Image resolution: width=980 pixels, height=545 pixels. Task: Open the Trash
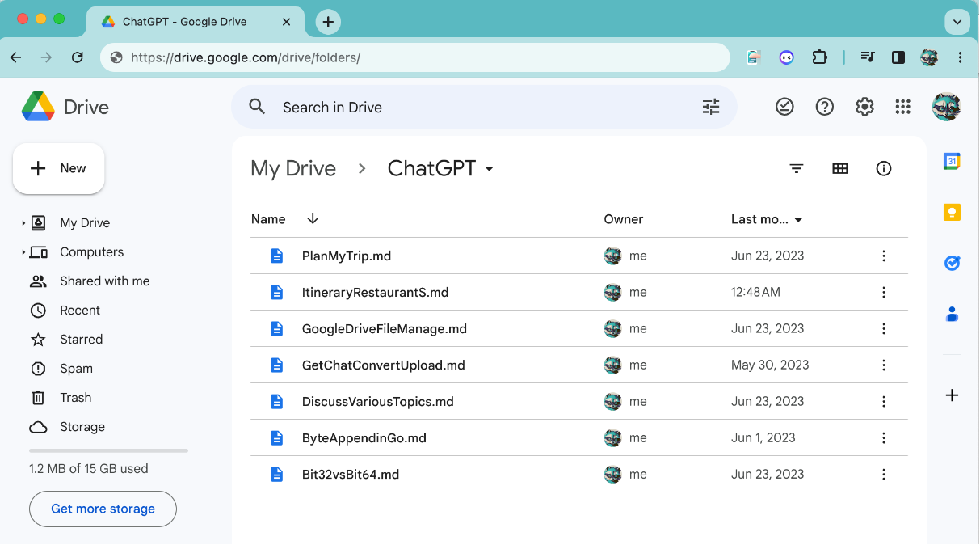click(x=75, y=397)
